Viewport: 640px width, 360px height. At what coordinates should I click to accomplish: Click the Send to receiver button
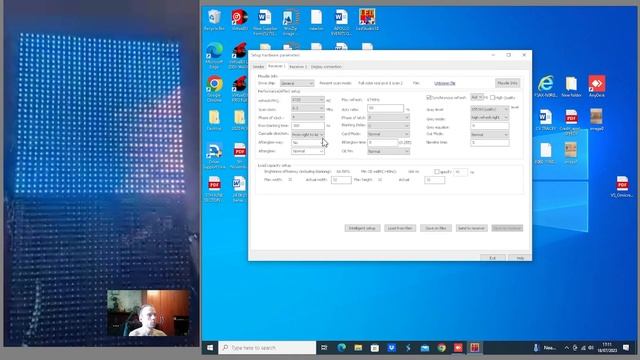tap(471, 228)
